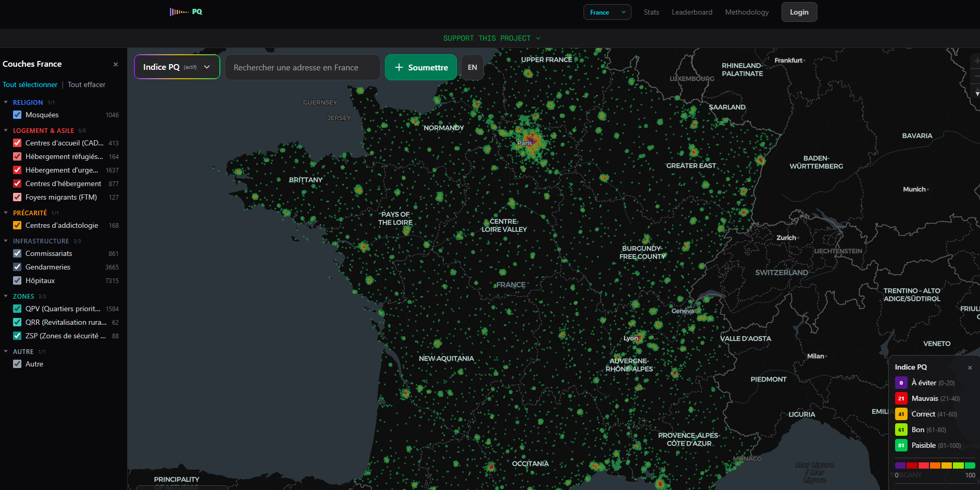Collapse the INFRASTRUCTURE layer group
This screenshot has height=490, width=980.
(x=6, y=241)
